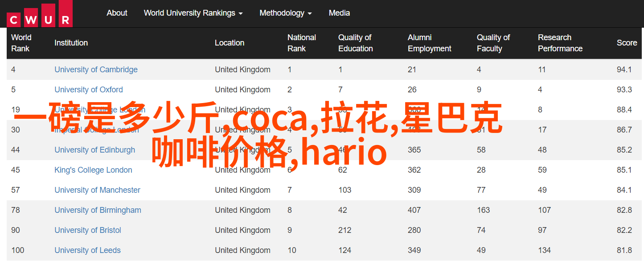Select Oxford's score of 93.3
644x261 pixels.
(624, 90)
